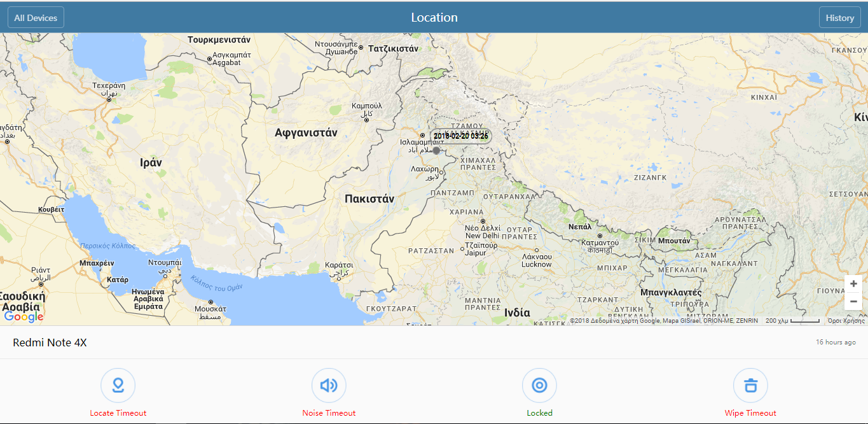
Task: Click the Μουσκάτ city label
Action: 210,309
